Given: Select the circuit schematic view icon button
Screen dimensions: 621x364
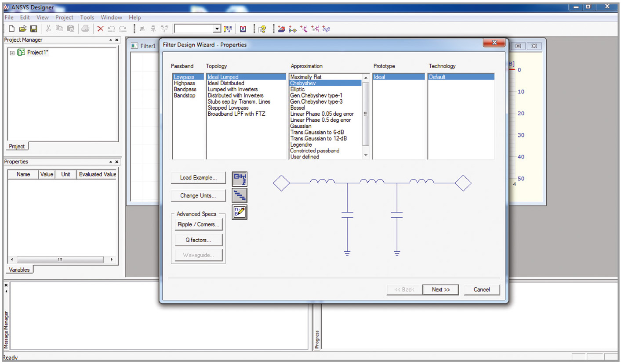Looking at the screenshot, I should (240, 179).
